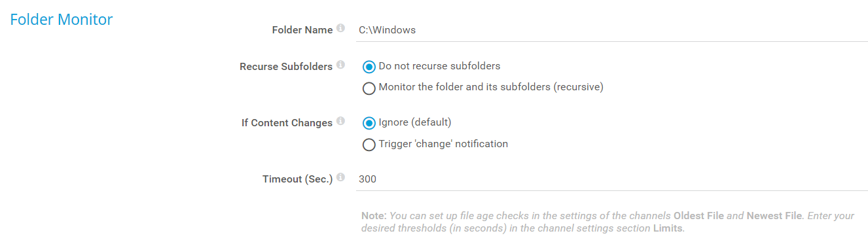The height and width of the screenshot is (244, 868).
Task: Click bold 'Newest File' in the note
Action: (x=774, y=216)
